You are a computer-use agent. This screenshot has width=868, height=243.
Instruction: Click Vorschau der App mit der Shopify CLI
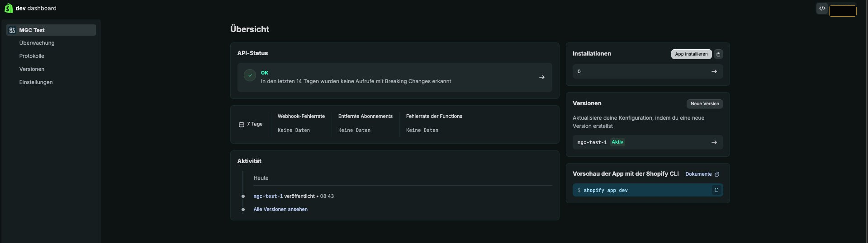626,173
